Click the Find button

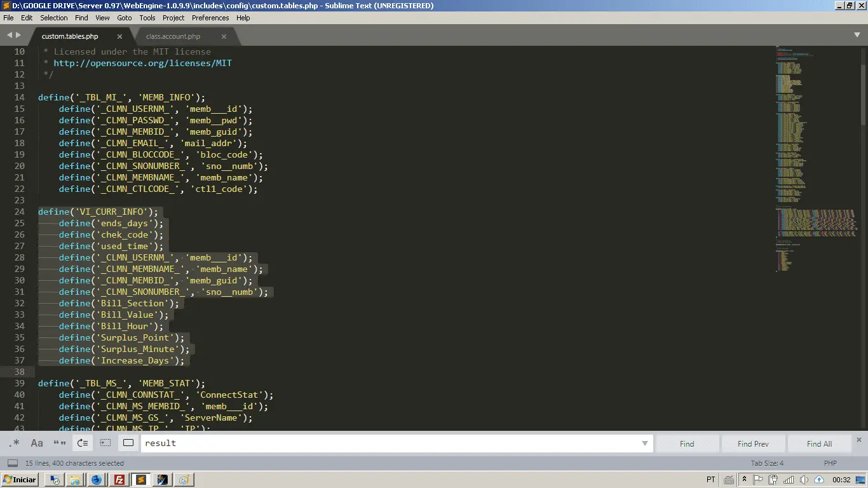click(x=687, y=444)
